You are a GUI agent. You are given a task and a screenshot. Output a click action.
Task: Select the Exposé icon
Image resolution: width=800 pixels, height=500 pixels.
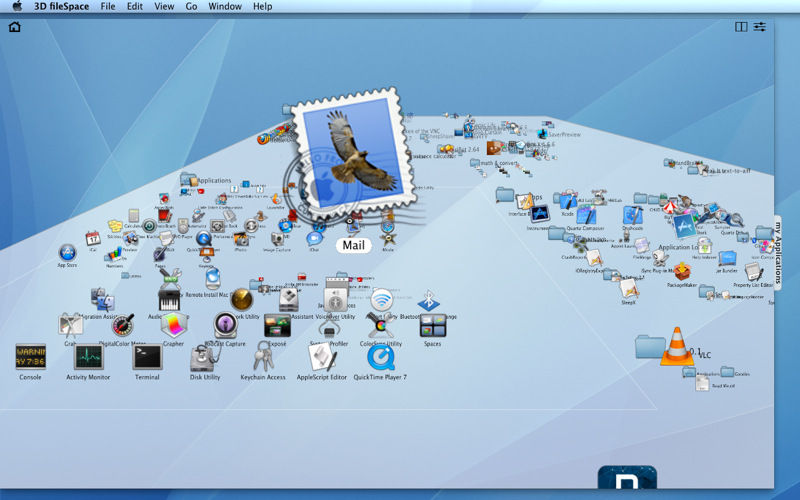pyautogui.click(x=277, y=326)
